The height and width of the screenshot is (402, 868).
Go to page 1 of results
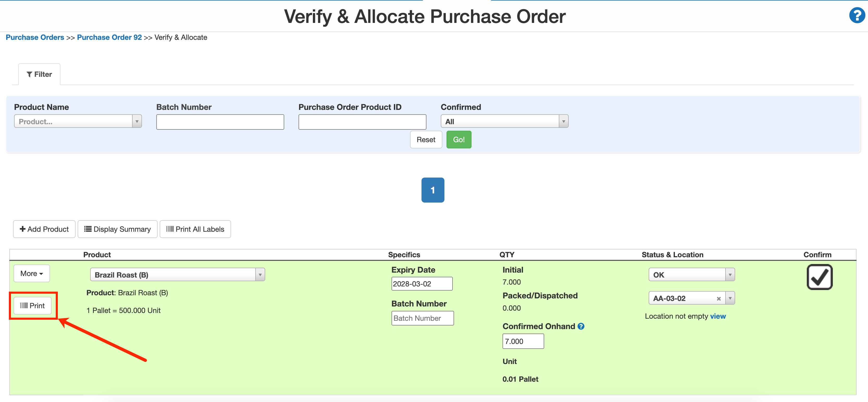tap(433, 190)
